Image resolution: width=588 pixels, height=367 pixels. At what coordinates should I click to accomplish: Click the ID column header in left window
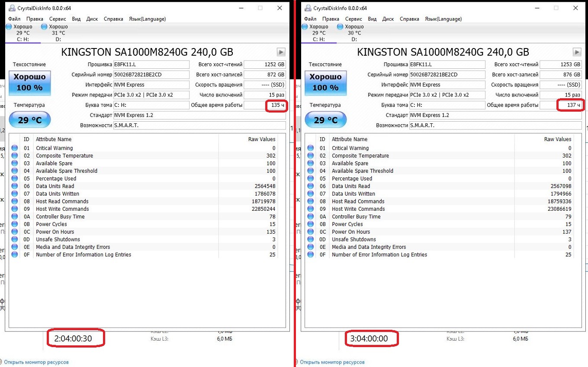(x=26, y=139)
